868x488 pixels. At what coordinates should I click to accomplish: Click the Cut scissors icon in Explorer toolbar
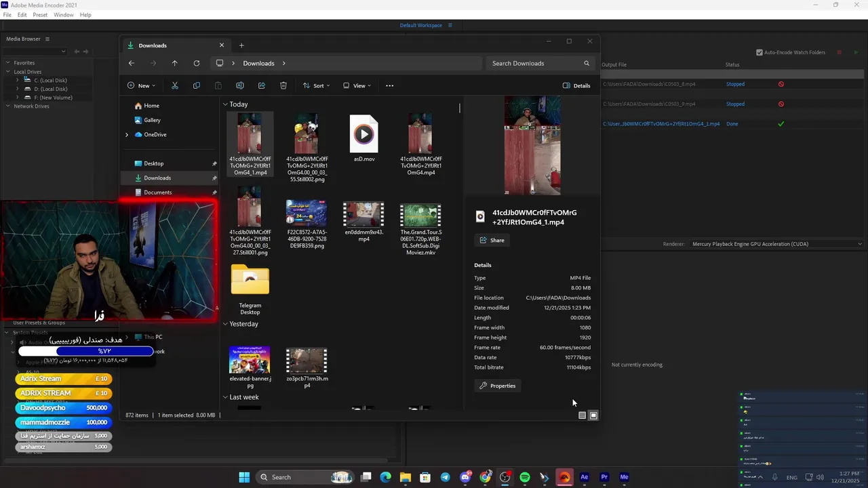pos(175,85)
